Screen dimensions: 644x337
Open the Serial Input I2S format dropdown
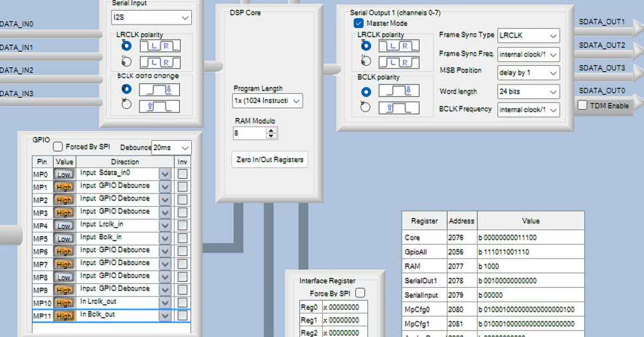[x=151, y=17]
